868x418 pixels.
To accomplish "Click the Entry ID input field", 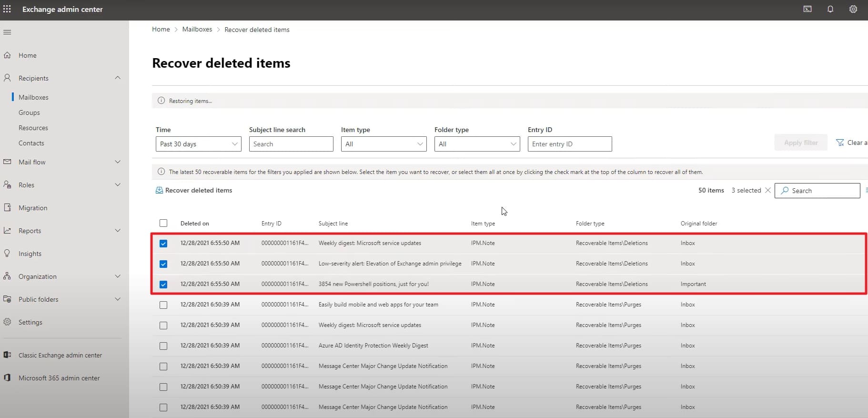I will coord(569,144).
